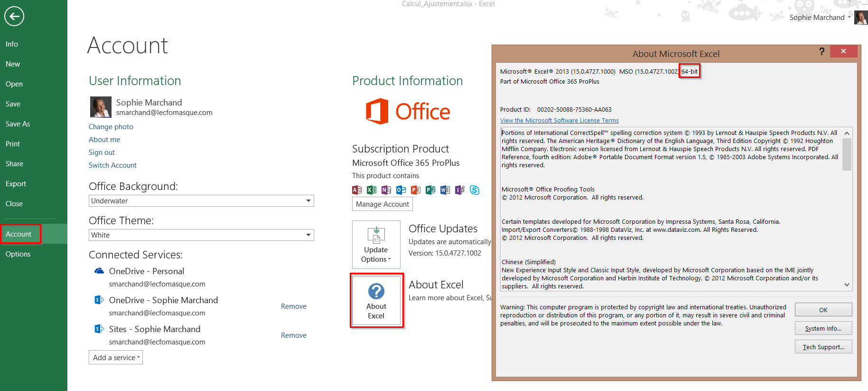Click the back arrow circle icon

point(14,16)
